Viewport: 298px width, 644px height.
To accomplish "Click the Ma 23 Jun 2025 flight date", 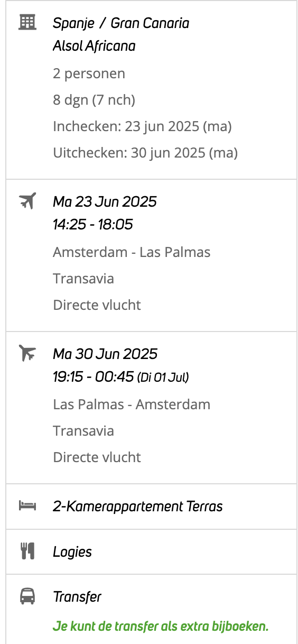I will tap(105, 201).
